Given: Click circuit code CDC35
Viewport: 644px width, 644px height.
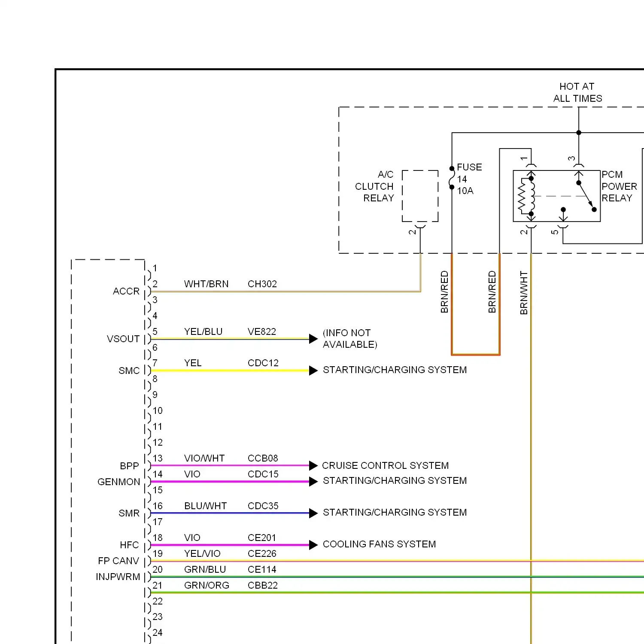Looking at the screenshot, I should pos(263,506).
